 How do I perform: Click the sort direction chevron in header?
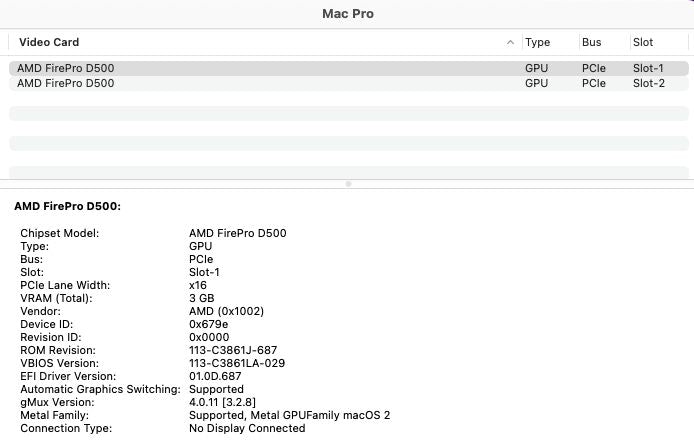pos(511,42)
